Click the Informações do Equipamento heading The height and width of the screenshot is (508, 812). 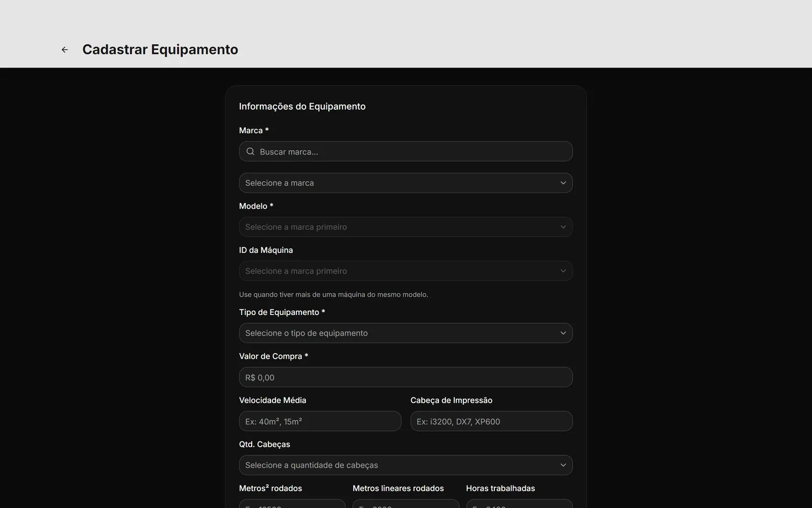point(302,106)
